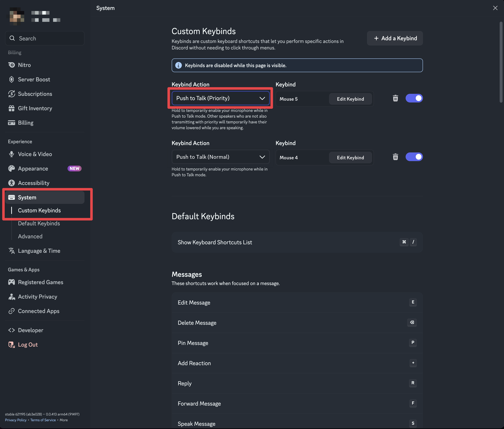Open the Terms of Service link
The height and width of the screenshot is (429, 504).
tap(43, 420)
